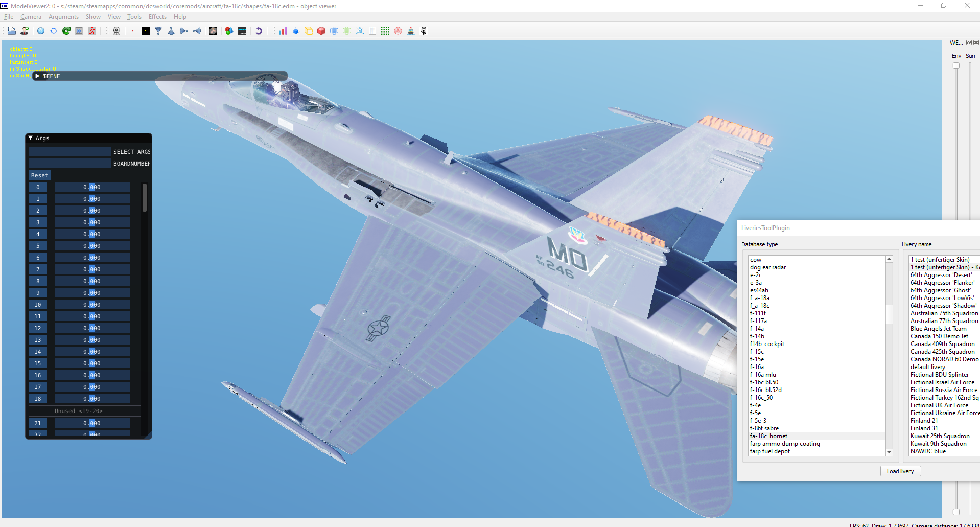Click database list scroll-down arrow
The width and height of the screenshot is (980, 527).
[x=889, y=452]
